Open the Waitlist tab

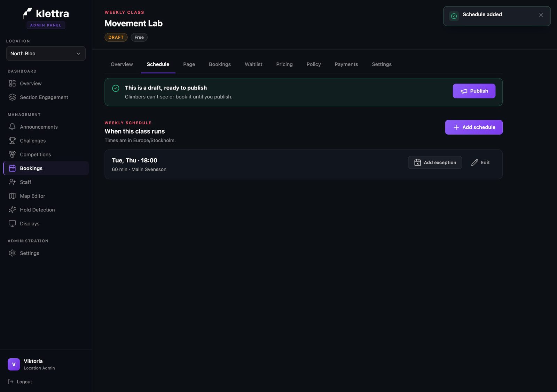click(253, 64)
